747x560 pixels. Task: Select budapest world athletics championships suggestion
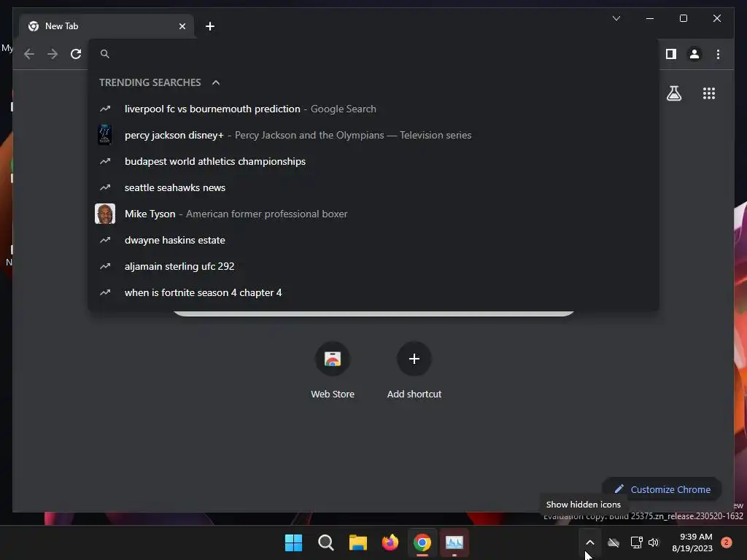(x=373, y=161)
